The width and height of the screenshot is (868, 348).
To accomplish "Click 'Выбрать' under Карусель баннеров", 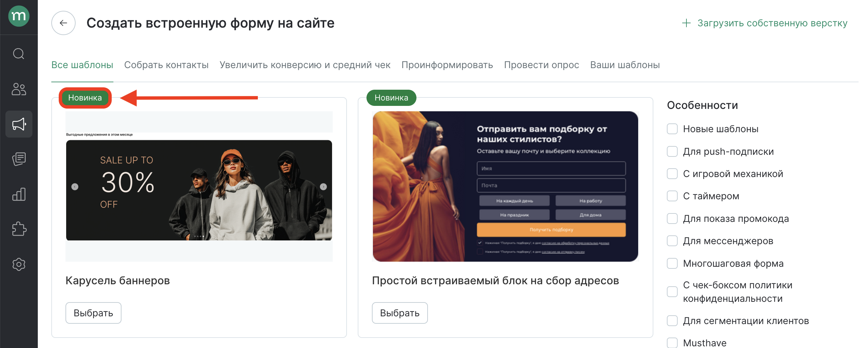I will (x=93, y=313).
